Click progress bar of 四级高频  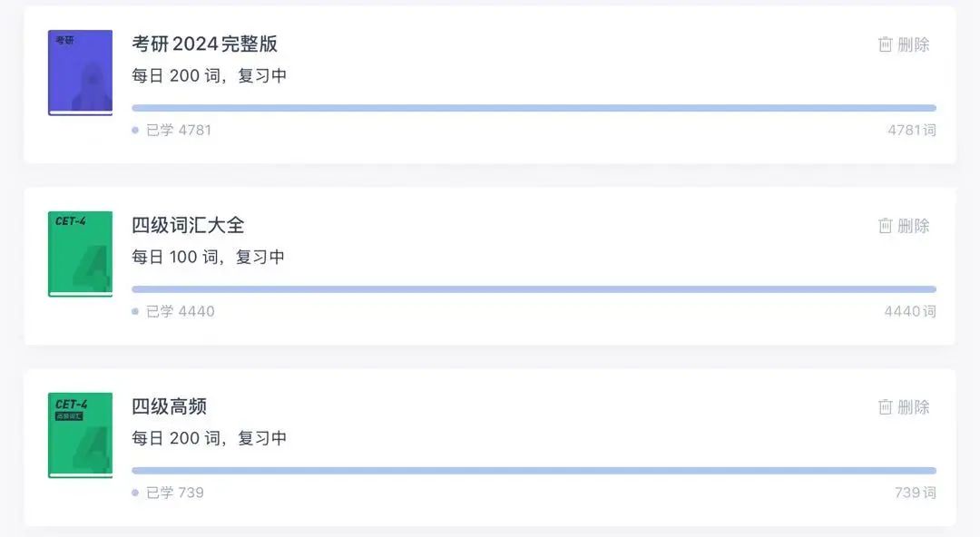(x=534, y=471)
